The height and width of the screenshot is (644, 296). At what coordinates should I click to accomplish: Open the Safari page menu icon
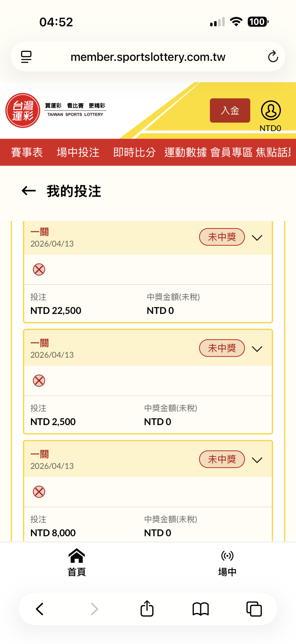click(26, 57)
